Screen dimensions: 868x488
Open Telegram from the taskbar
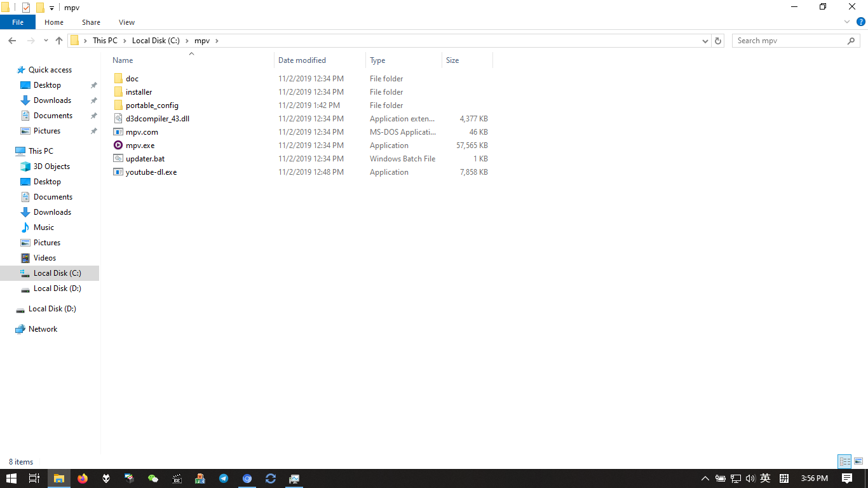tap(224, 478)
